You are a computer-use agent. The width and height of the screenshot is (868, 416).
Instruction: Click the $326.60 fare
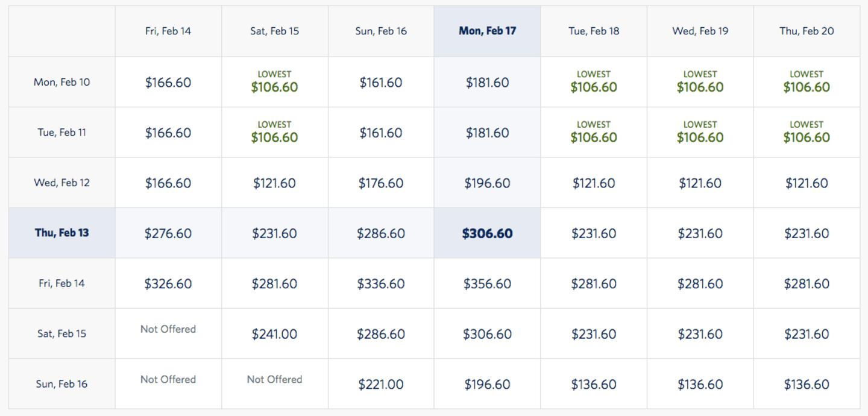coord(168,283)
